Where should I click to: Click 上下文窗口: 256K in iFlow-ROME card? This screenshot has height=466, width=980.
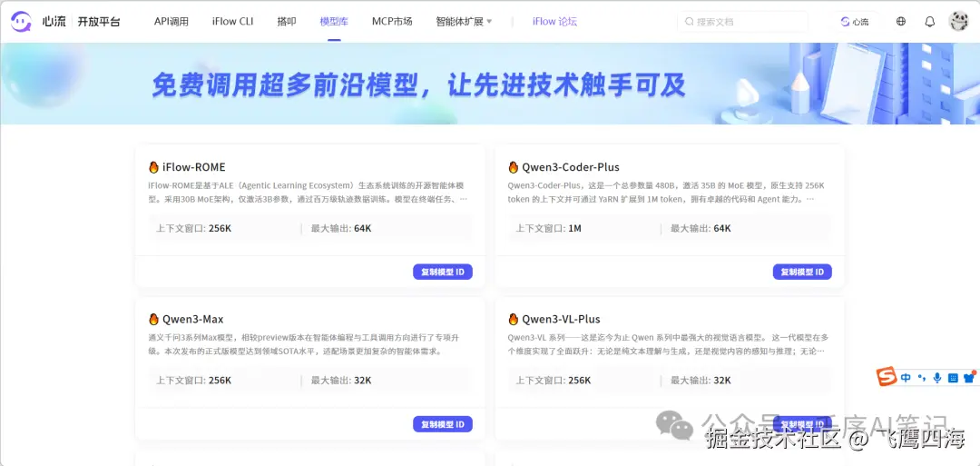coord(194,228)
